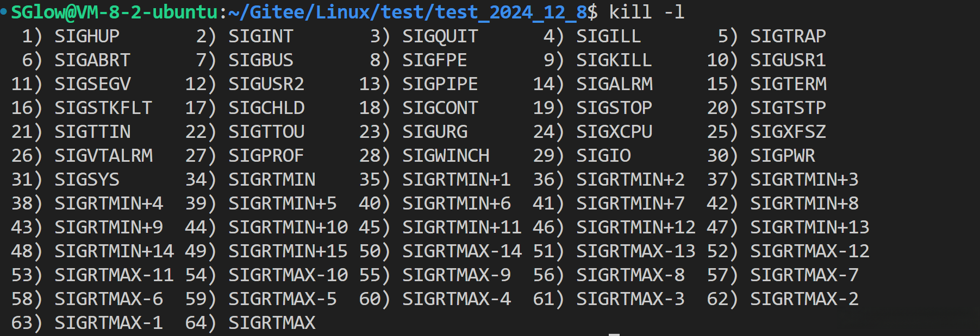Click the SIGSTOP signal name
Image resolution: width=980 pixels, height=336 pixels.
tap(614, 108)
